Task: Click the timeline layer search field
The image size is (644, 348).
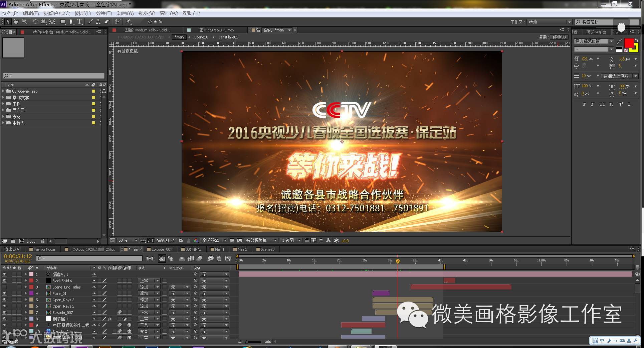Action: [x=89, y=258]
